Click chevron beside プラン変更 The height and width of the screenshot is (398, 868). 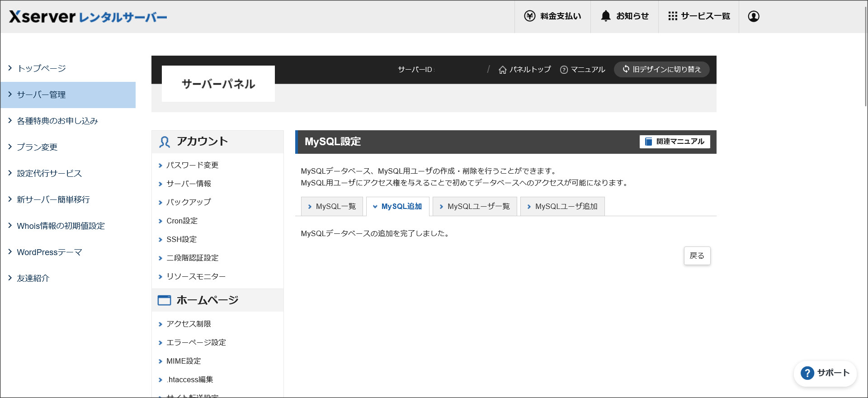(10, 147)
